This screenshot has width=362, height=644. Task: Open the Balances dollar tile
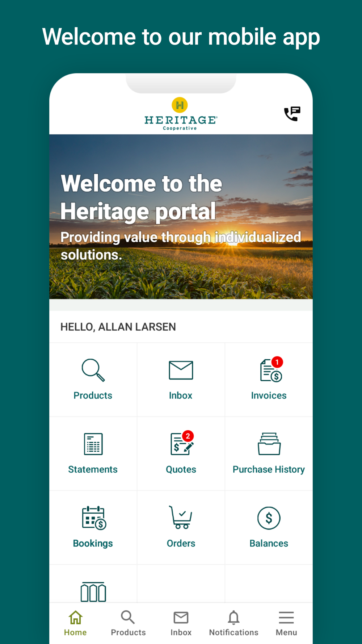click(269, 527)
